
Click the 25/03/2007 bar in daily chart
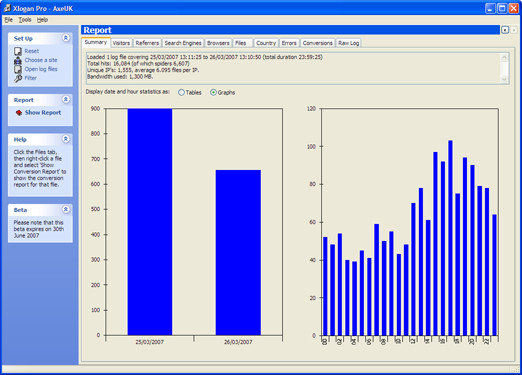click(150, 222)
